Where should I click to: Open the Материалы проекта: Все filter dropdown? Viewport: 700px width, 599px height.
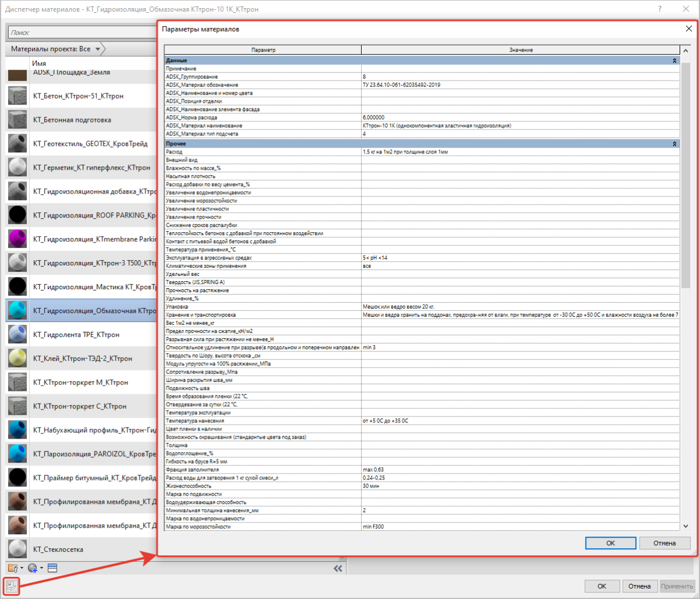tap(55, 49)
